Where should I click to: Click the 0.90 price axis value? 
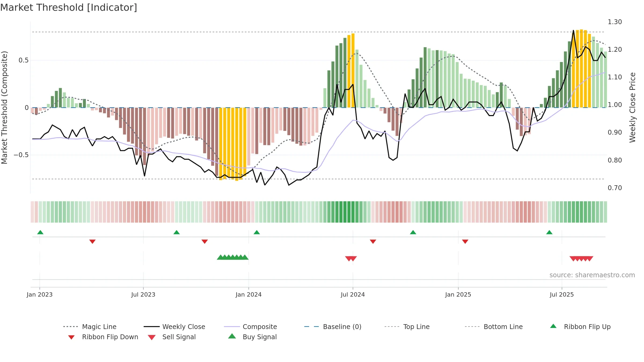(x=615, y=132)
